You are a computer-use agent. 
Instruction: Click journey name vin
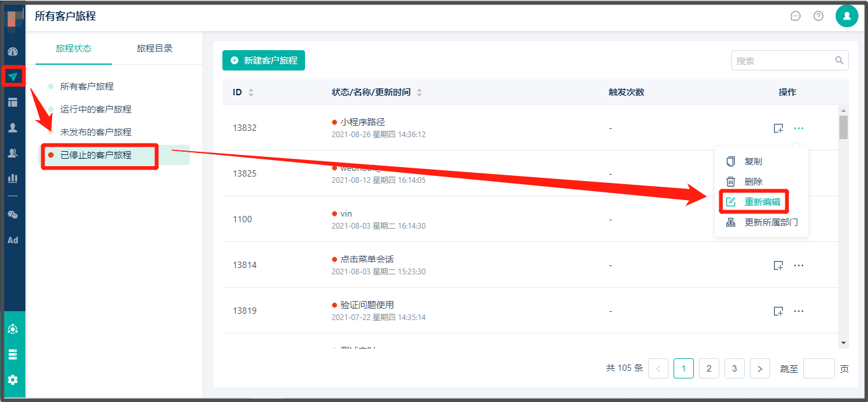point(346,213)
